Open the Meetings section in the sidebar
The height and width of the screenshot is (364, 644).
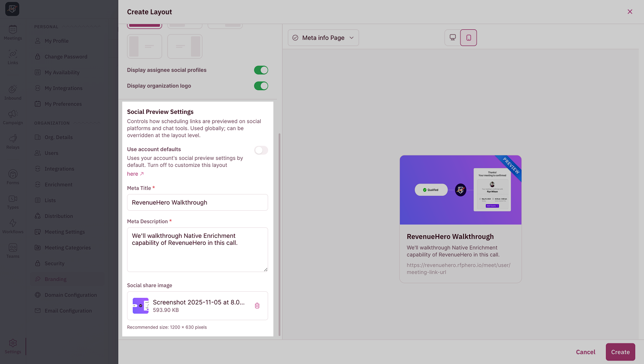point(13,33)
